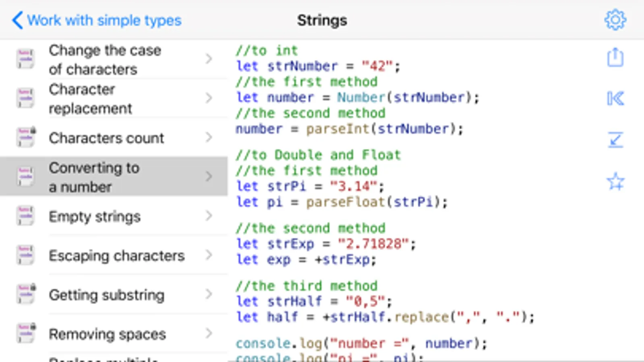Click the parseInt line in the code

point(349,129)
